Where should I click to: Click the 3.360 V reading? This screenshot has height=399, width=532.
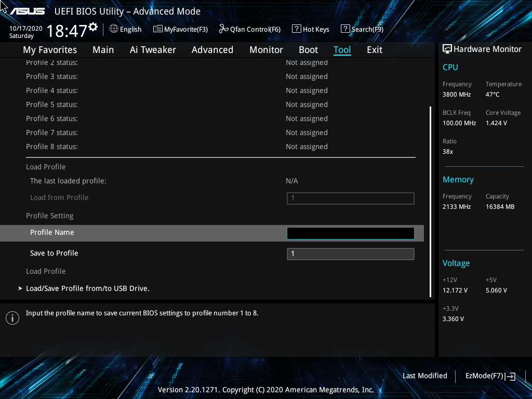[x=453, y=319]
